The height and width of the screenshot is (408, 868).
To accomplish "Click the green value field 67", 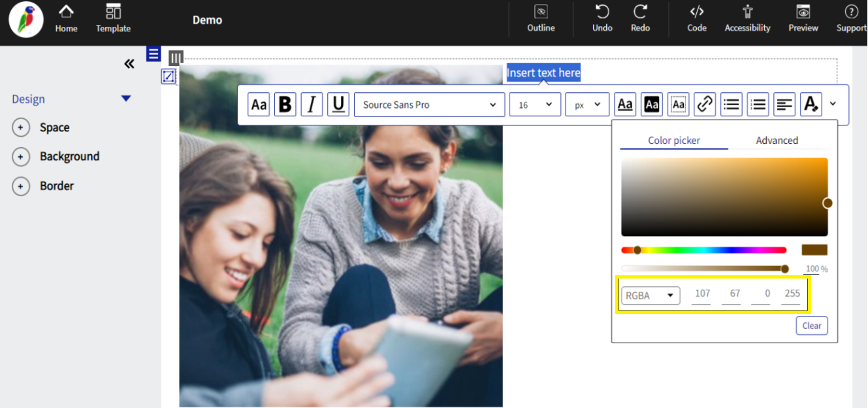I will [x=731, y=294].
